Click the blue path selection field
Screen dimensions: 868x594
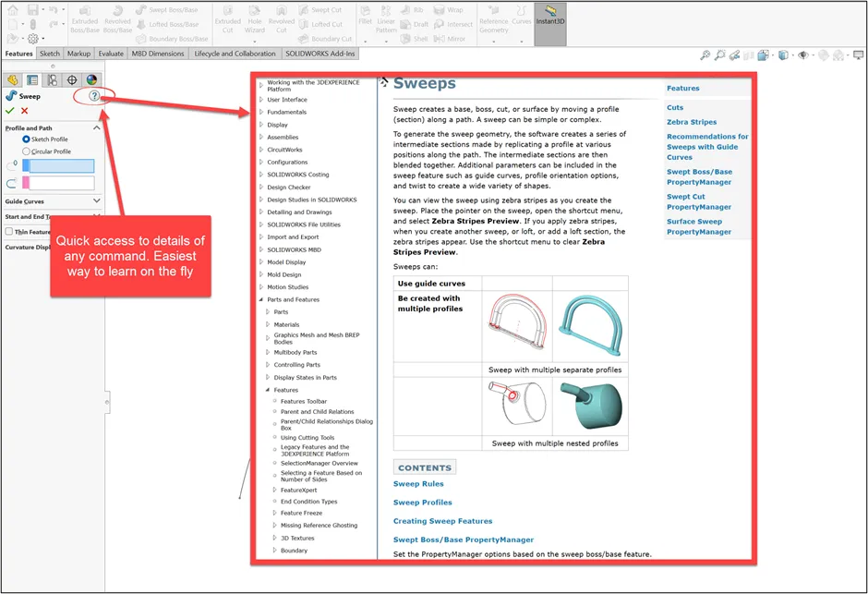(x=61, y=165)
